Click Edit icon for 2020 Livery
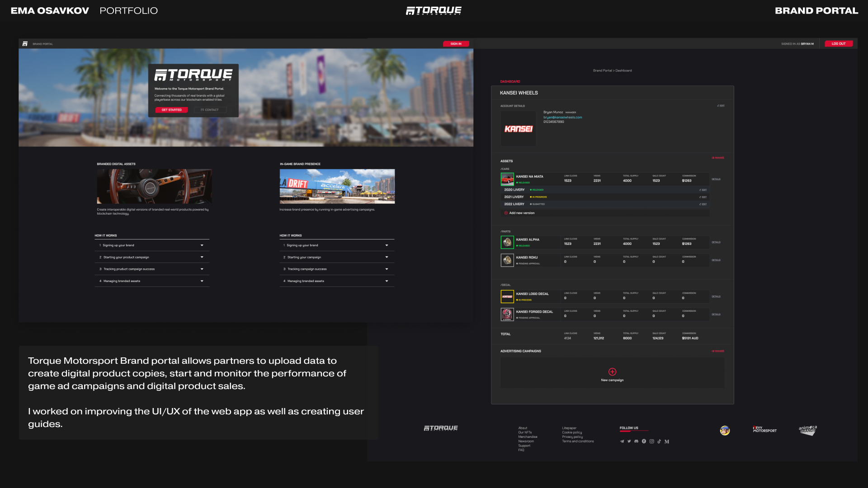Viewport: 868px width, 488px height. tap(703, 190)
